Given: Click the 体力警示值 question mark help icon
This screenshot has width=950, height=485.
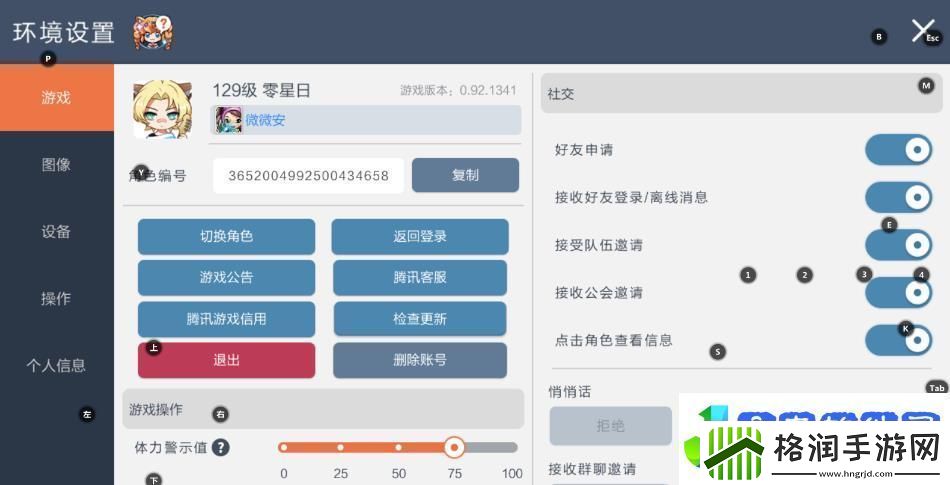Looking at the screenshot, I should pyautogui.click(x=221, y=448).
